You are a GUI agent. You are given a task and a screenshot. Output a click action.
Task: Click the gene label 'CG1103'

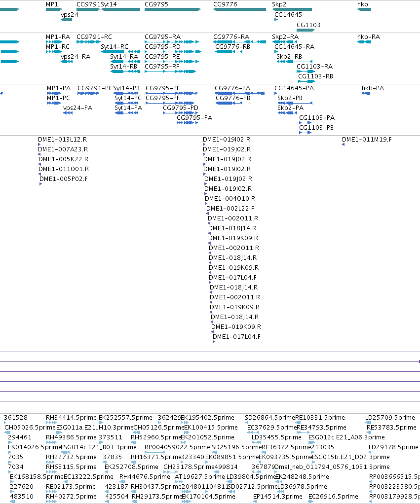click(x=308, y=25)
